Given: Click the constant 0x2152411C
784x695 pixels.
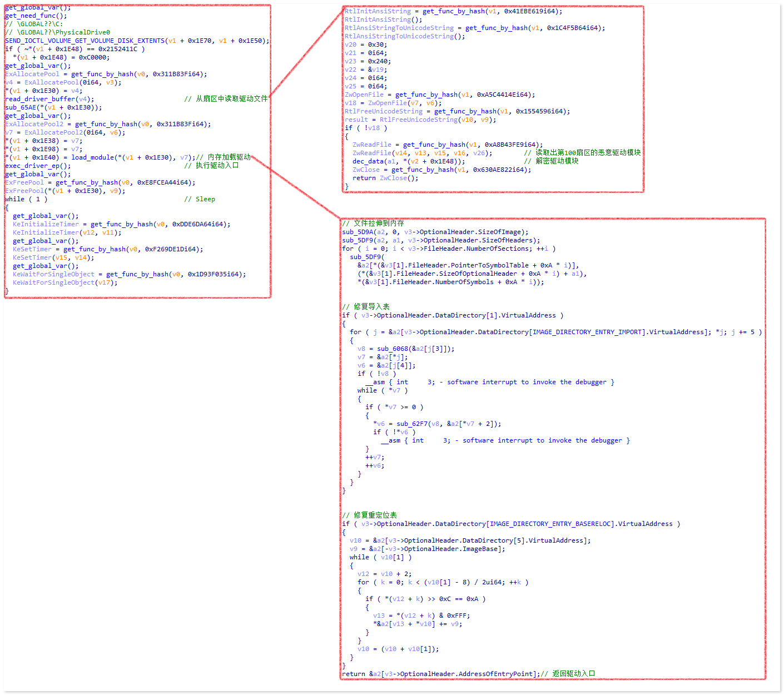Looking at the screenshot, I should click(x=118, y=49).
